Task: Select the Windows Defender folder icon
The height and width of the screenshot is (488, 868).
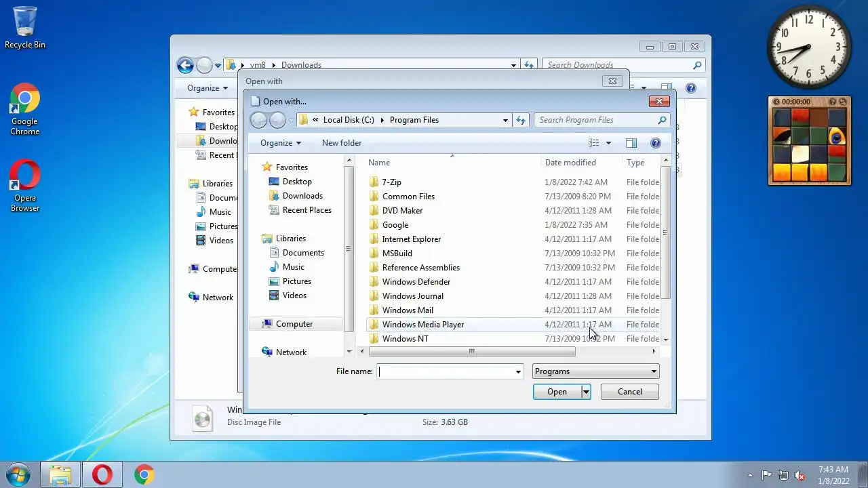Action: [x=374, y=282]
